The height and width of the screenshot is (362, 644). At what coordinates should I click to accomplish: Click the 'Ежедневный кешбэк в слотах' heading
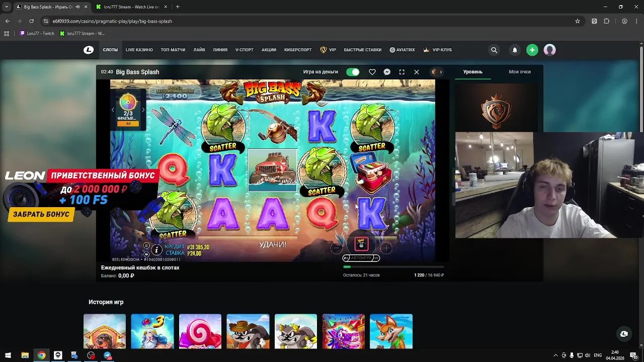tap(140, 267)
